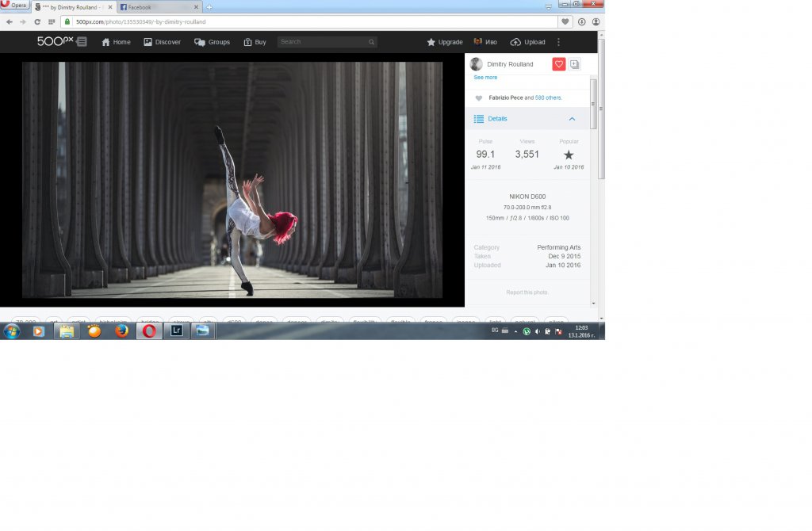Image resolution: width=812 pixels, height=531 pixels.
Task: Open the Windows Start menu
Action: click(11, 330)
